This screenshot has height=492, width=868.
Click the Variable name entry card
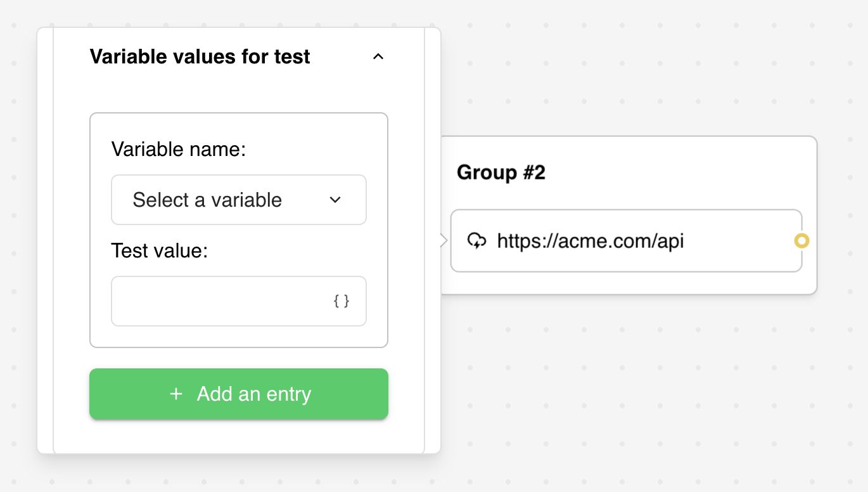coord(239,230)
